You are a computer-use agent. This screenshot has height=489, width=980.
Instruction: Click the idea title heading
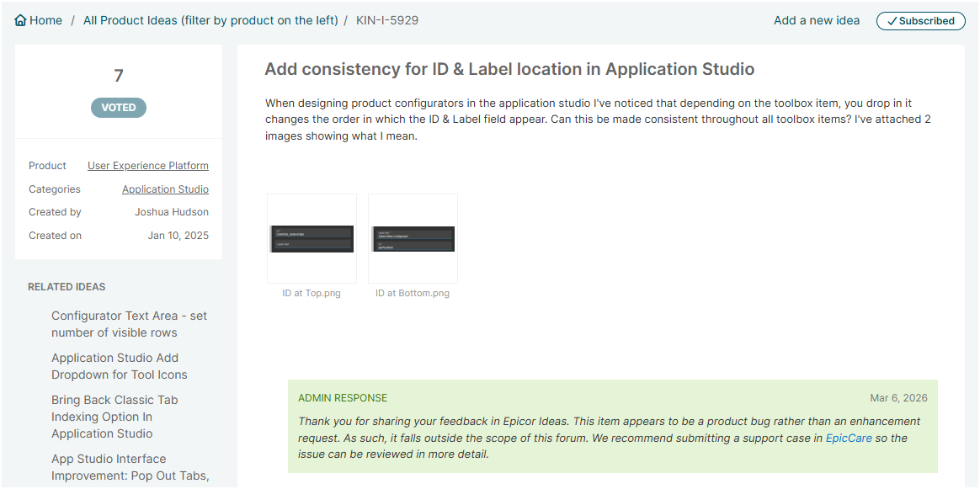click(x=509, y=69)
